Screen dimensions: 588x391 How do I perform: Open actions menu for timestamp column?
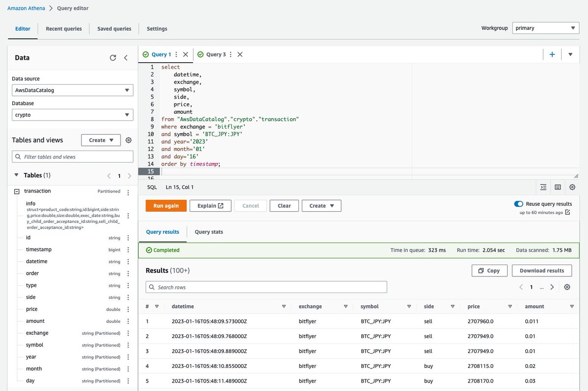(x=128, y=249)
